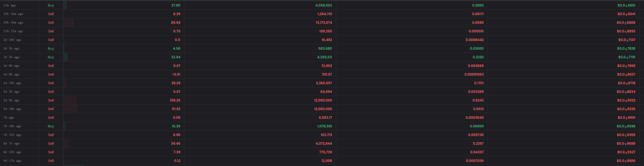Select the 7d ago sell timestamp
This screenshot has height=166, width=644.
pyautogui.click(x=8, y=118)
